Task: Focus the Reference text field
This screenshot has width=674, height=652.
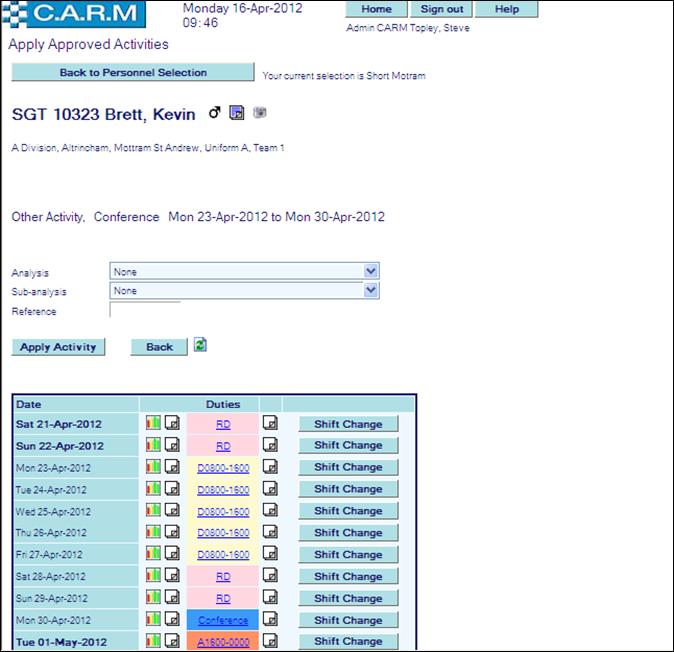Action: [x=145, y=311]
